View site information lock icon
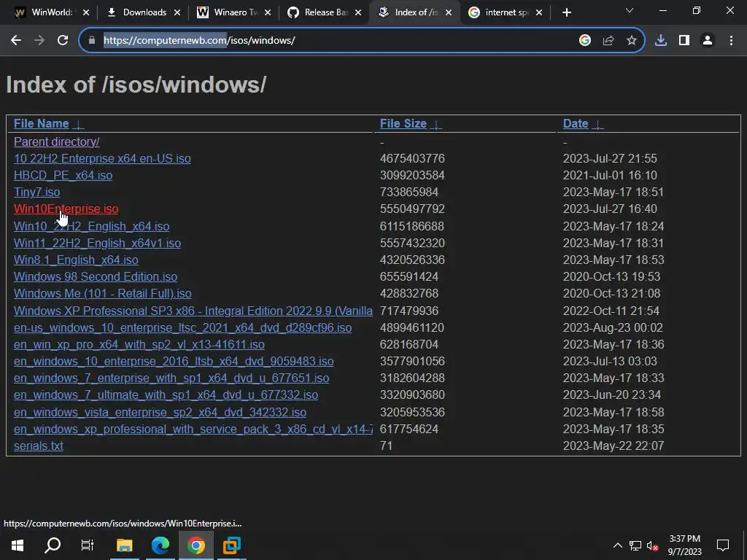747x560 pixels. tap(92, 41)
